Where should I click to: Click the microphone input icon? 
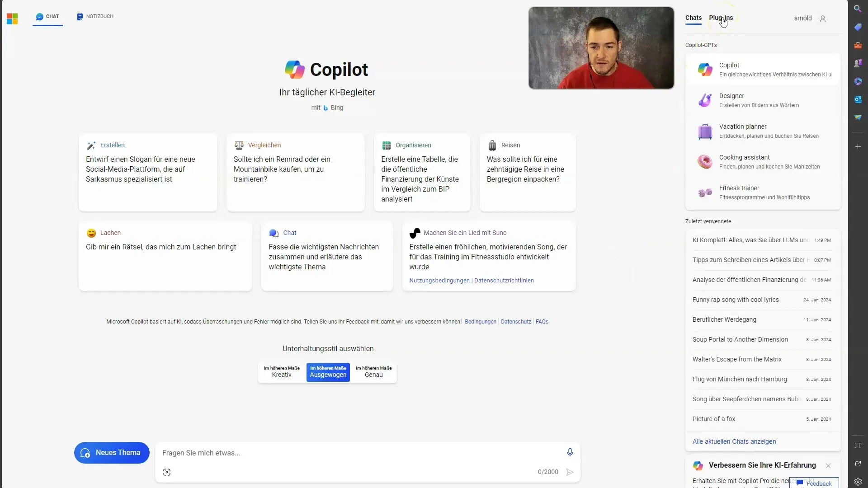click(569, 452)
